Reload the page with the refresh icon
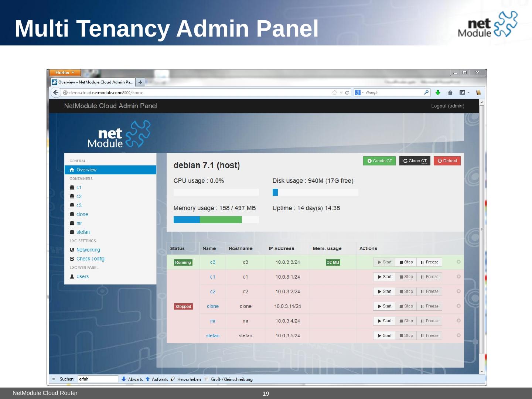Viewport: 532px width, 399px height. pos(347,93)
